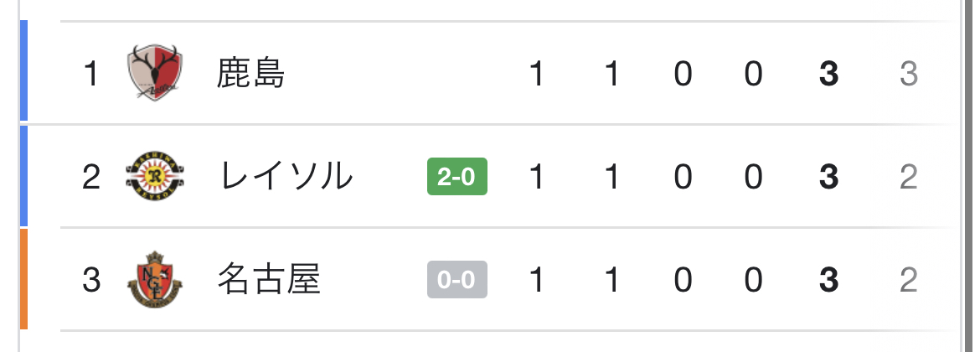The width and height of the screenshot is (980, 352).
Task: Click the Kashima Antlers deer crest logo
Action: [154, 73]
